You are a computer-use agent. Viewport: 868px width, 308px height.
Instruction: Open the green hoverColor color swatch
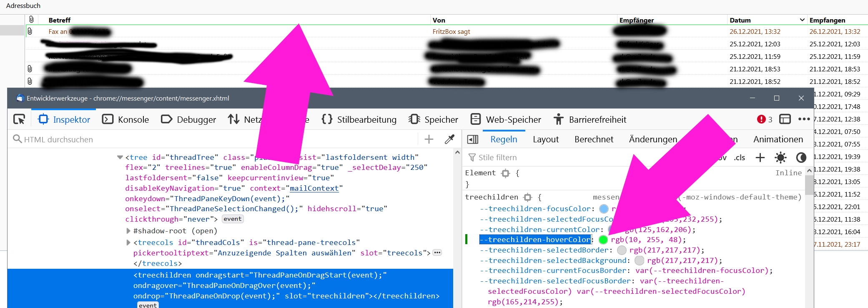(x=603, y=240)
